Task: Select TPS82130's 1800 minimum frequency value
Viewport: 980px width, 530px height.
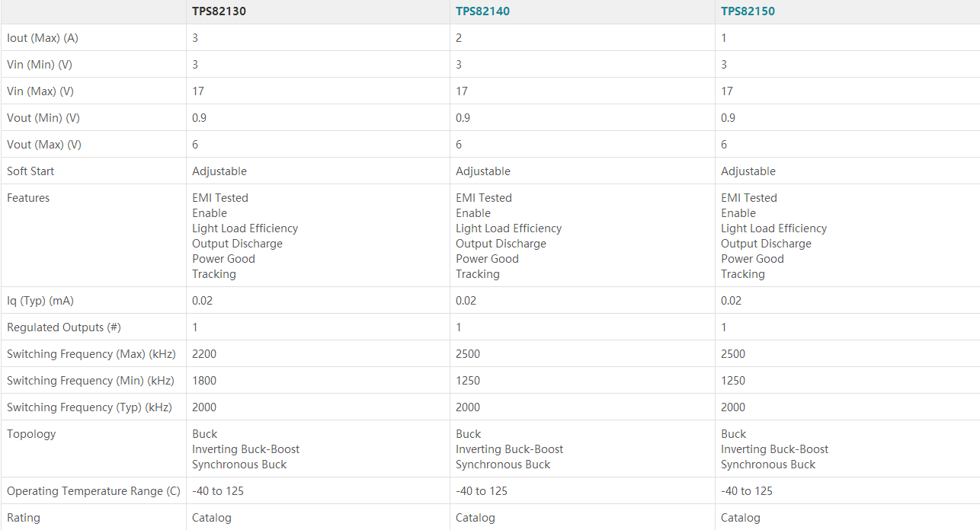Action: (204, 381)
